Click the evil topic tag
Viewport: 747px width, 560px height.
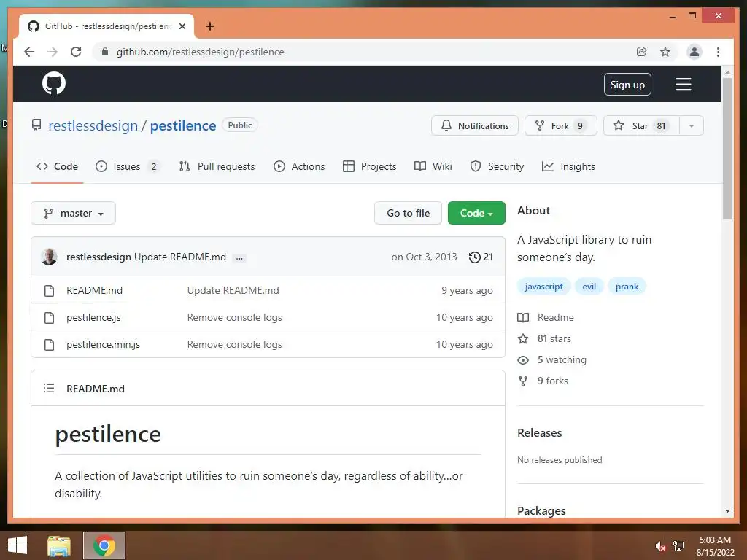click(589, 286)
